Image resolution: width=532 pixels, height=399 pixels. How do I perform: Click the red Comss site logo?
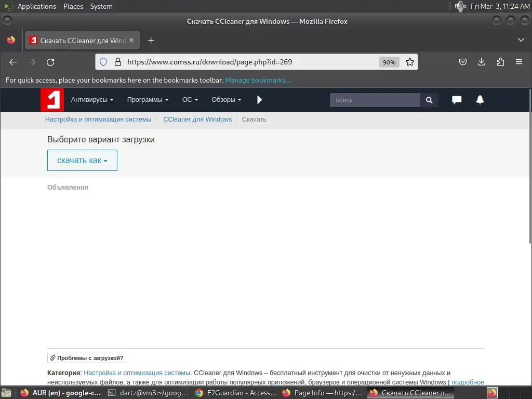[52, 100]
